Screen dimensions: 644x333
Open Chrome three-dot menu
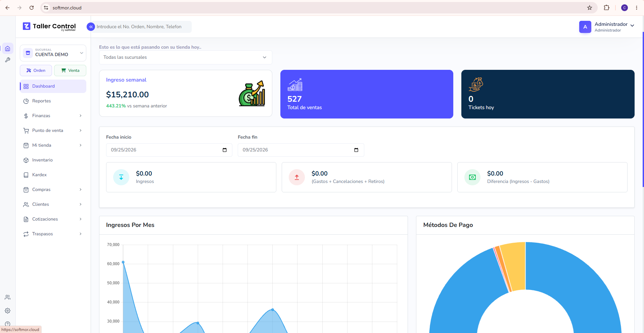(637, 8)
